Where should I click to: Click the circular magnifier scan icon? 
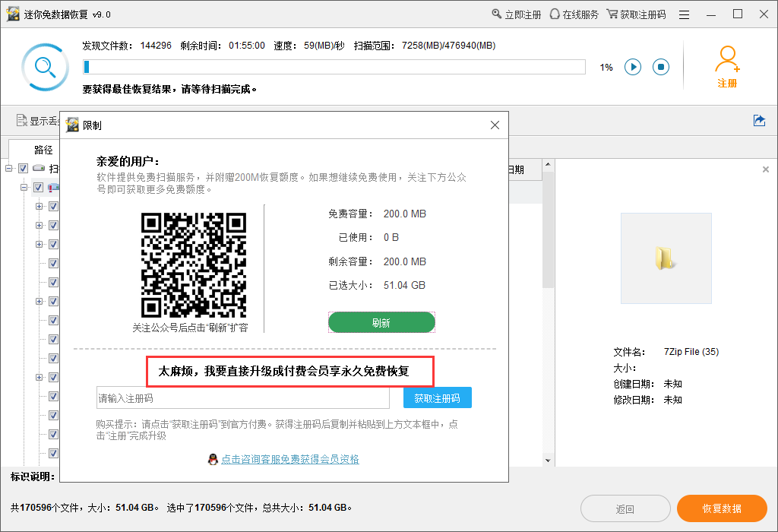coord(45,67)
